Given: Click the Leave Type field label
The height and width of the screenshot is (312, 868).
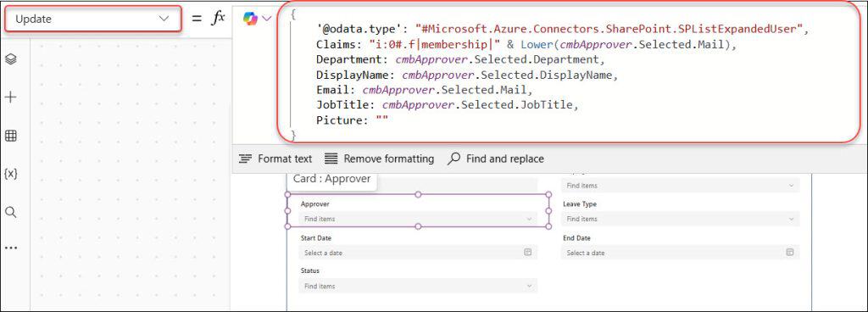Looking at the screenshot, I should tap(580, 204).
